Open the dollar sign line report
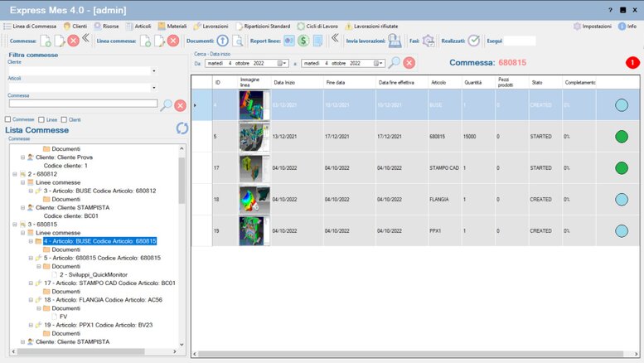This screenshot has width=644, height=363. point(303,41)
